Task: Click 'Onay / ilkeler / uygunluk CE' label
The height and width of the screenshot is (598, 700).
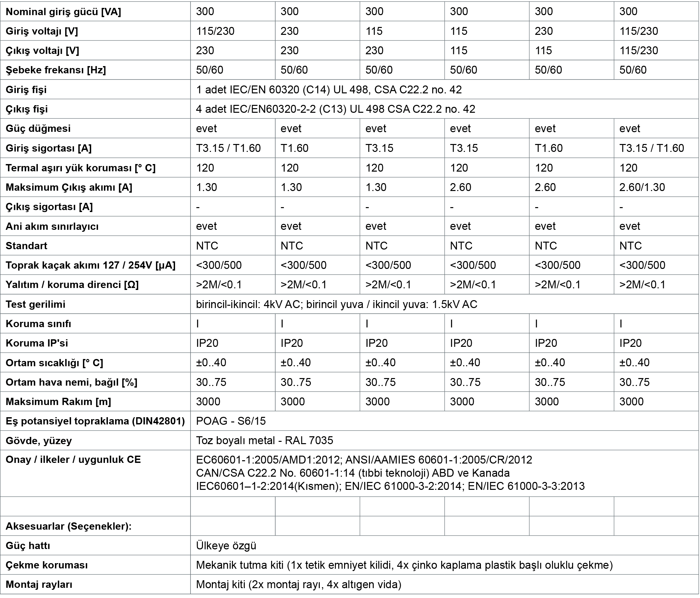Action: [73, 460]
